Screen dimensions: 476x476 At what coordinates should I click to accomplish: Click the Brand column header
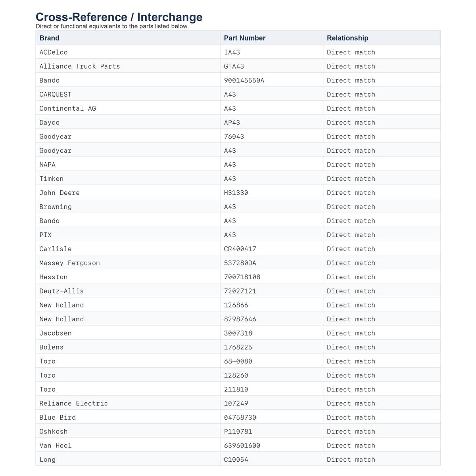[x=128, y=38]
